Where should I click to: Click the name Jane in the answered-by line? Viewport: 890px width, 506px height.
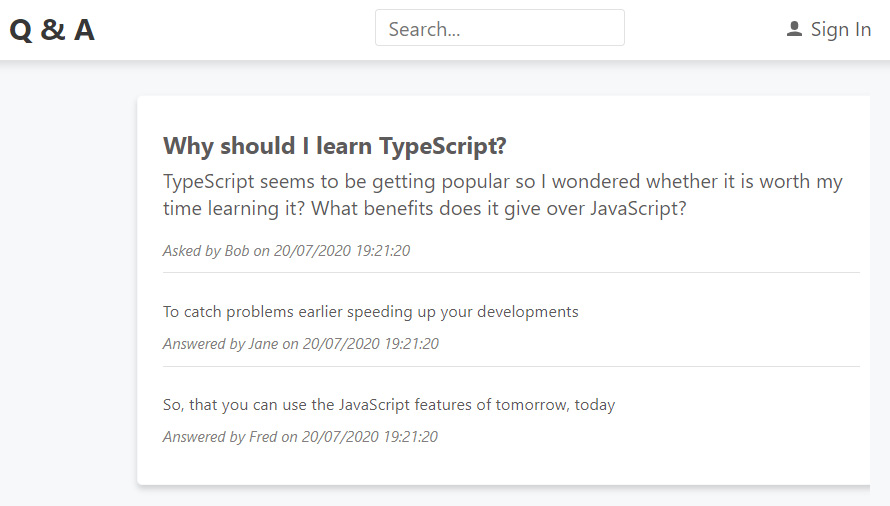[263, 344]
